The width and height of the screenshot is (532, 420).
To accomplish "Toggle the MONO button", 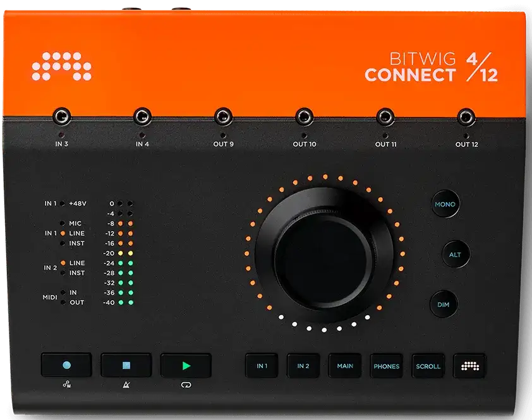I will (445, 204).
